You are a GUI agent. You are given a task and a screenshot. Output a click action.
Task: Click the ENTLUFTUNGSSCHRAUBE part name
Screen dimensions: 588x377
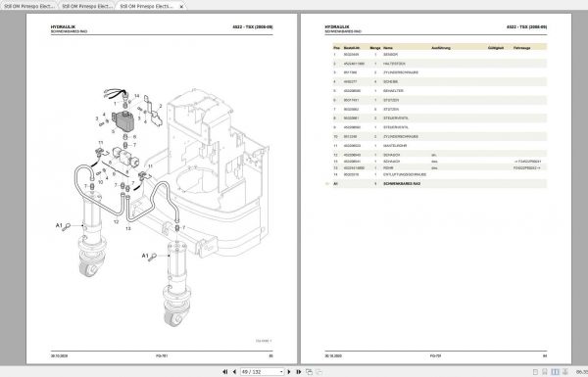point(405,174)
